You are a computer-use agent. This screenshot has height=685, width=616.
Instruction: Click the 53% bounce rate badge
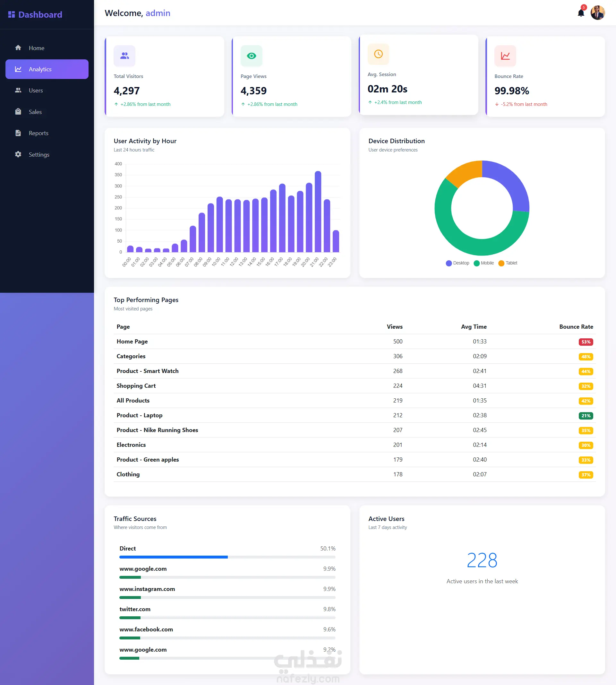click(586, 342)
